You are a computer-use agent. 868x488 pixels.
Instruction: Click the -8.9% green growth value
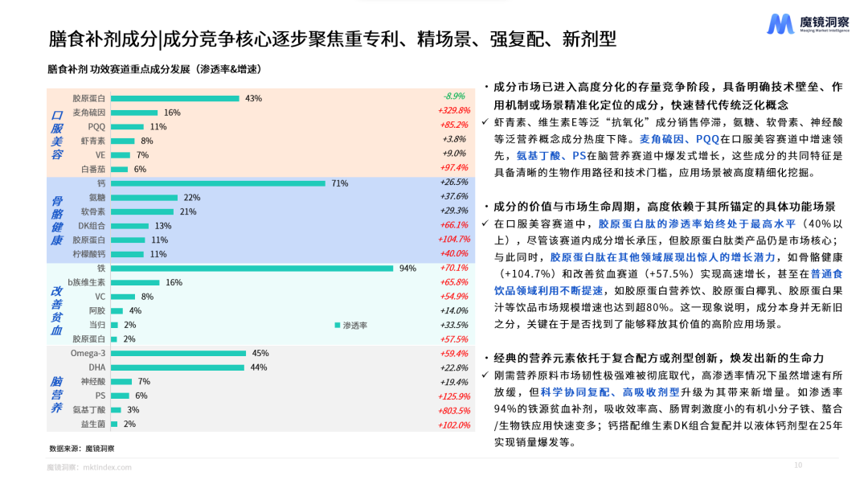(454, 96)
